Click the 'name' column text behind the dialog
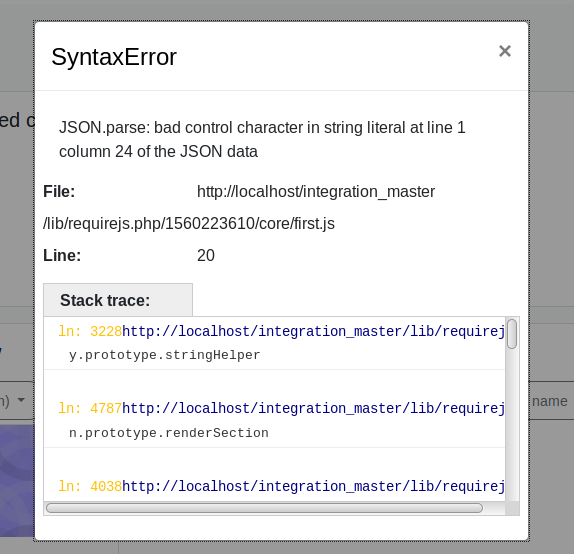 (549, 401)
